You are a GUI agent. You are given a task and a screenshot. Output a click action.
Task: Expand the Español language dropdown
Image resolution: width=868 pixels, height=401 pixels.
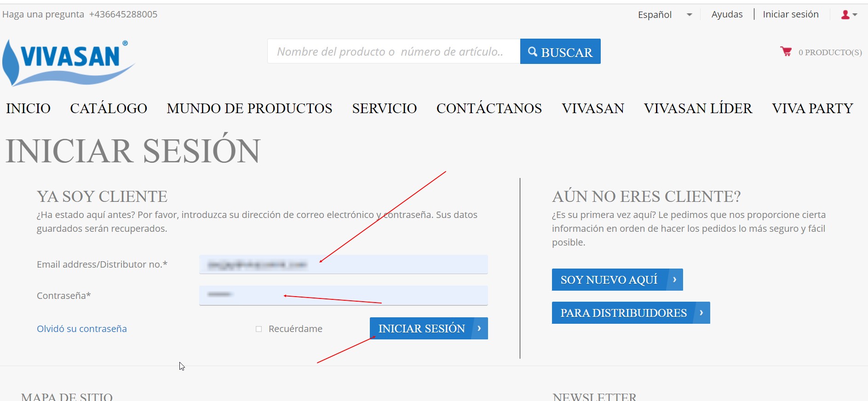(665, 15)
